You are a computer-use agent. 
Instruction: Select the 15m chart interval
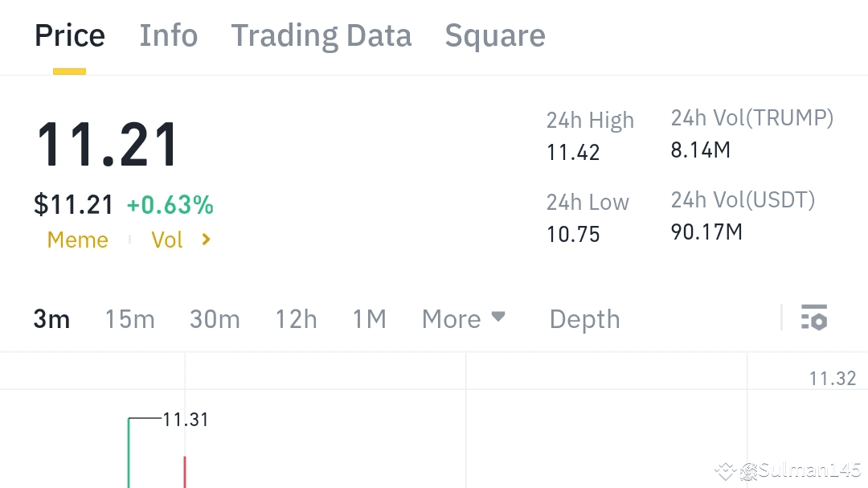[x=129, y=319]
